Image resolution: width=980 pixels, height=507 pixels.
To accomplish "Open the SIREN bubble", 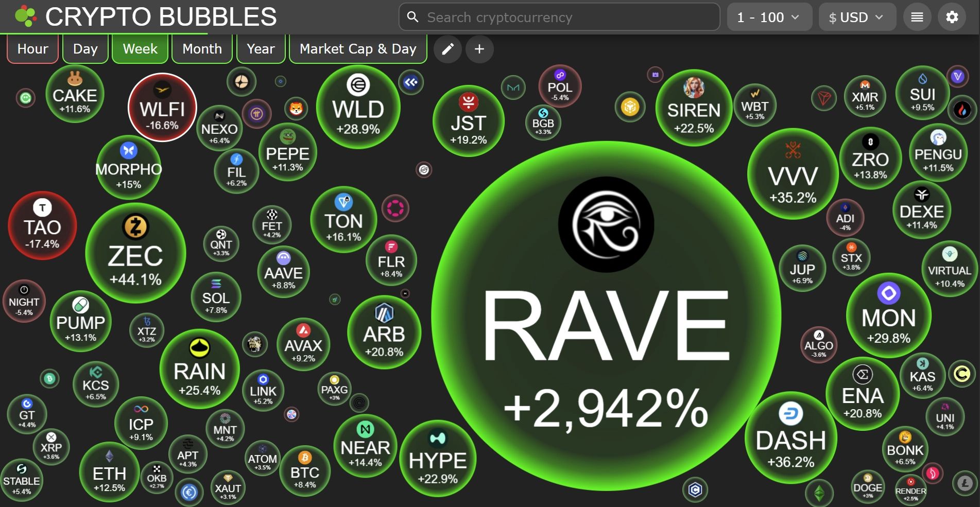I will click(694, 108).
